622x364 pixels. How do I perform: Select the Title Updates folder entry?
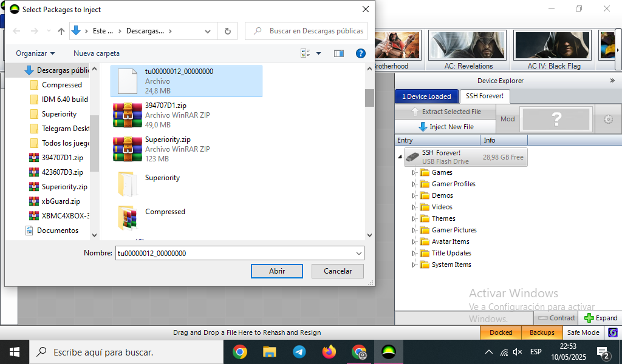pyautogui.click(x=446, y=253)
